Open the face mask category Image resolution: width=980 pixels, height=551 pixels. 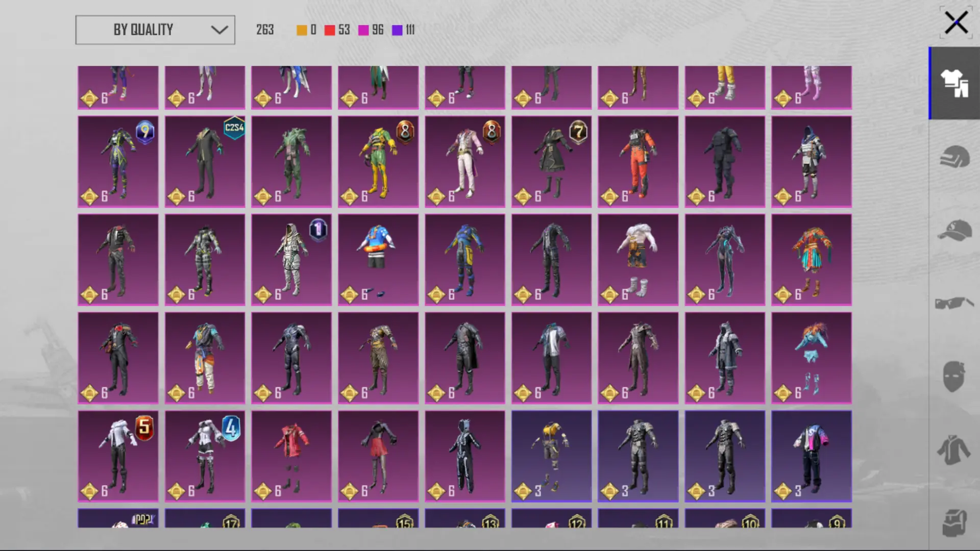point(954,377)
